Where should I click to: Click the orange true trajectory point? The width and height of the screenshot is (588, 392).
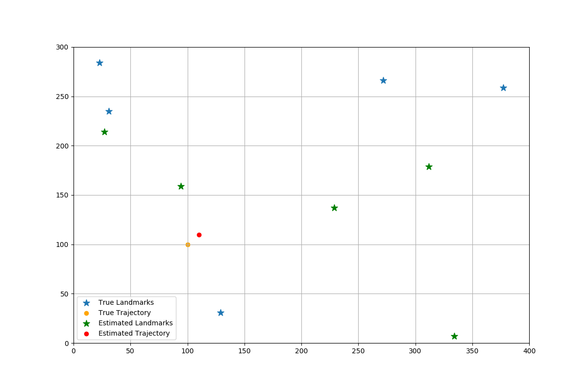pyautogui.click(x=188, y=245)
